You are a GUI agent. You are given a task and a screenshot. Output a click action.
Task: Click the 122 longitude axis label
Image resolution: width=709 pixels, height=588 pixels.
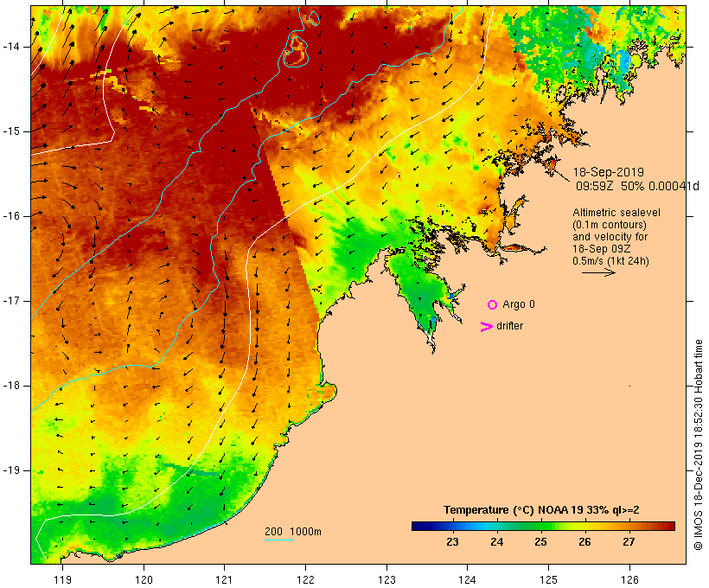pyautogui.click(x=306, y=579)
